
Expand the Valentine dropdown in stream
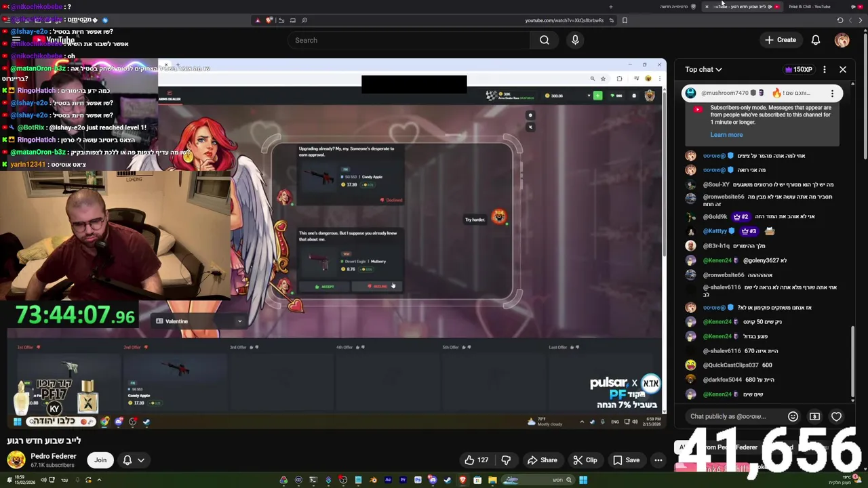point(199,321)
